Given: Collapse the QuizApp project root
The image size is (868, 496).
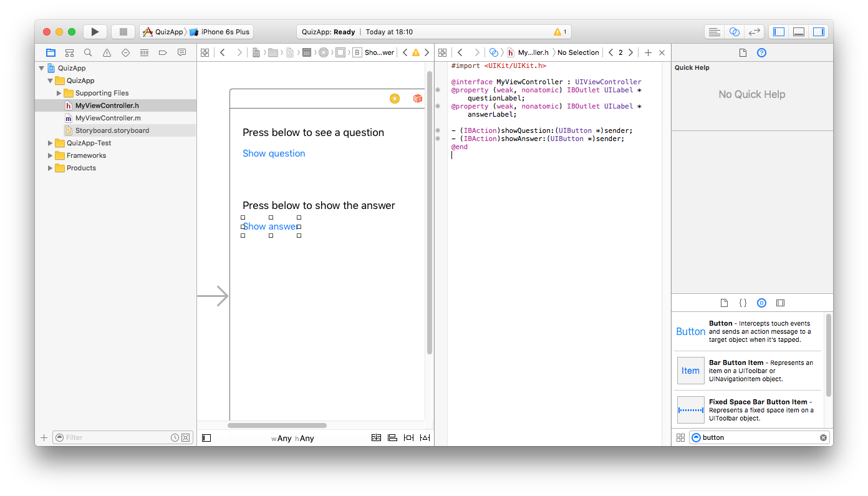Looking at the screenshot, I should 42,69.
